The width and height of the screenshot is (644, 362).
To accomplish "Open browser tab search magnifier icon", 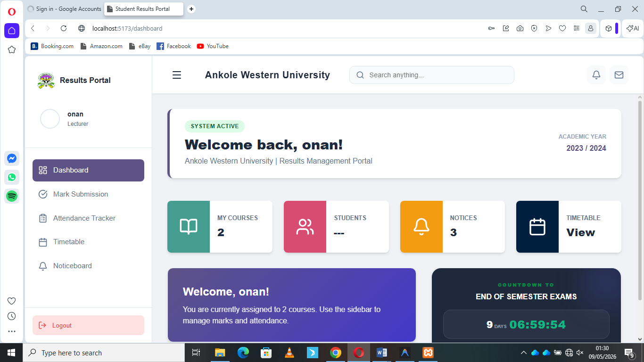I will pyautogui.click(x=584, y=9).
